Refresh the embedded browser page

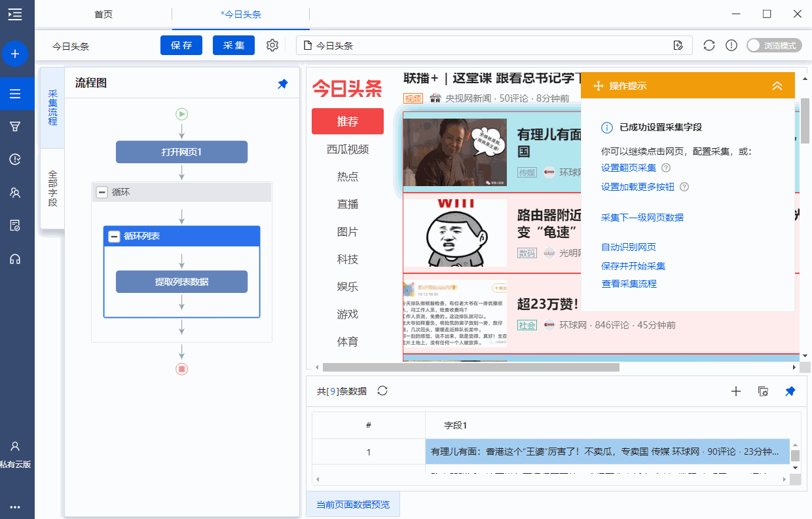point(709,45)
